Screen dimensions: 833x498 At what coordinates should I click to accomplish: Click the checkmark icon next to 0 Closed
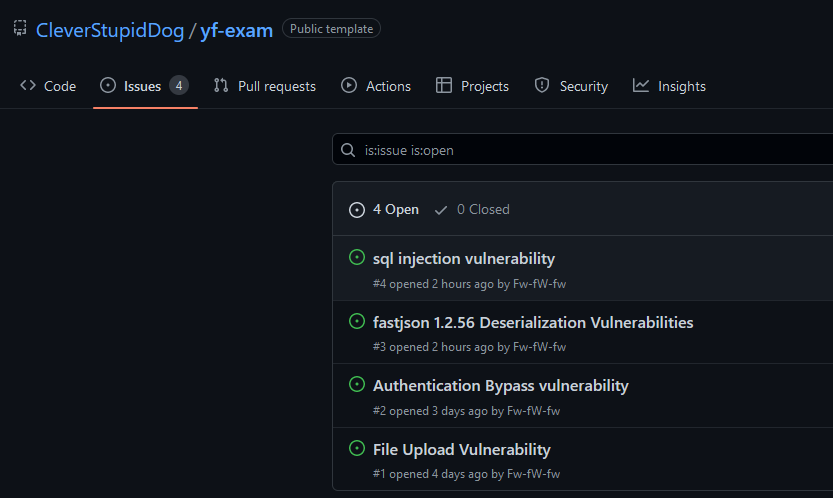(440, 210)
